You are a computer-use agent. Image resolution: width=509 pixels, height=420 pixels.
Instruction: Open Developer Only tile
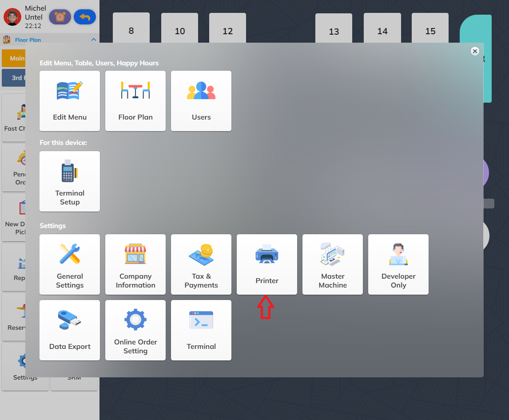coord(398,264)
